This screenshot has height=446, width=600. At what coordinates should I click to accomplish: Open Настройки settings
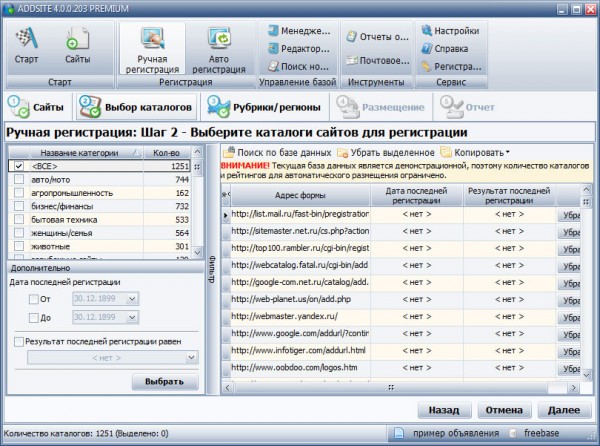(450, 31)
